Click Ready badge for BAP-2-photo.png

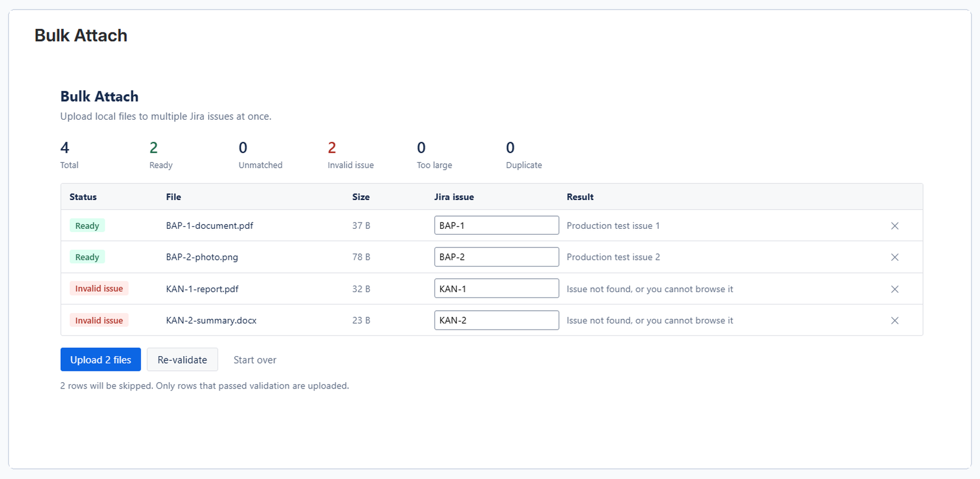point(87,257)
